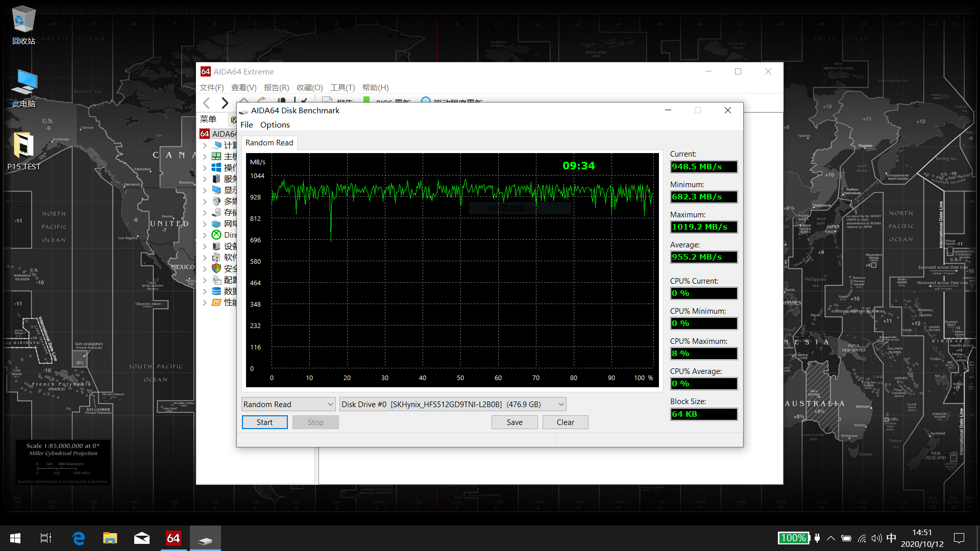Open the notification action center
This screenshot has height=551, width=980.
coord(959,538)
